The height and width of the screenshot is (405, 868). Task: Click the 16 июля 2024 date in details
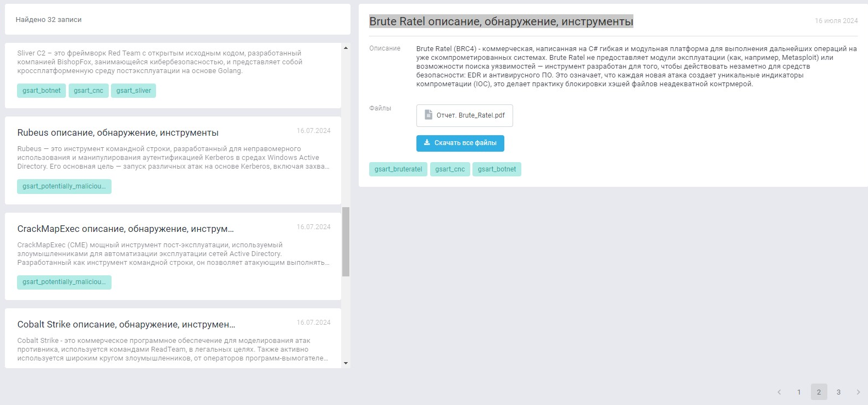click(836, 21)
